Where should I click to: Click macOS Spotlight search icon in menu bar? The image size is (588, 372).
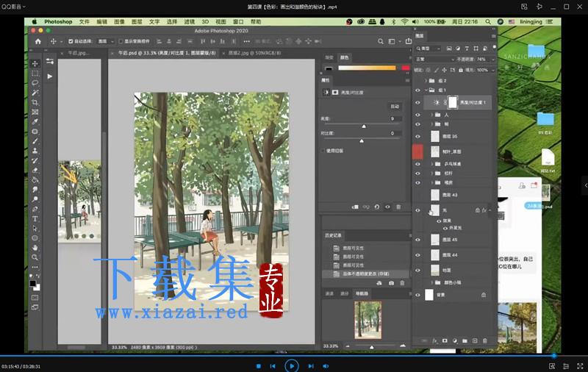click(x=488, y=22)
